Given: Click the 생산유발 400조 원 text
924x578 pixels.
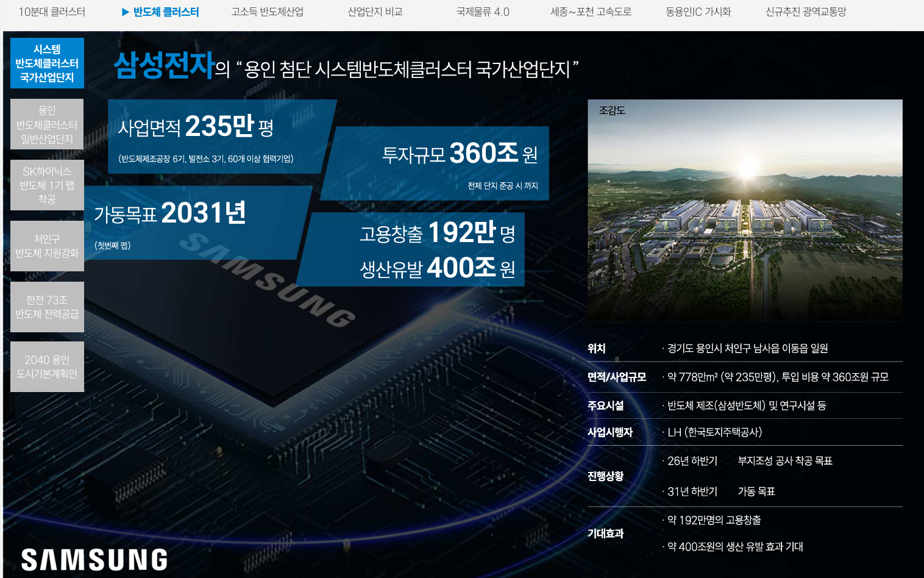Looking at the screenshot, I should (438, 268).
